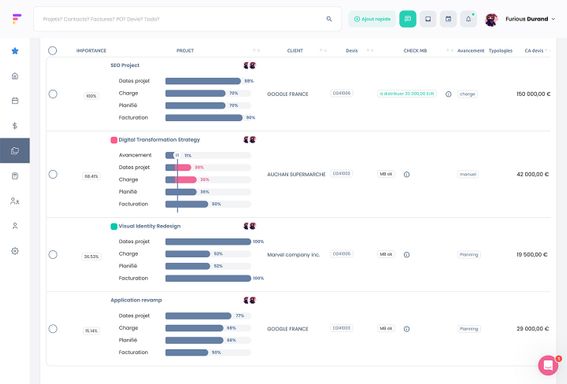Open the settings gear in sidebar

coord(15,251)
